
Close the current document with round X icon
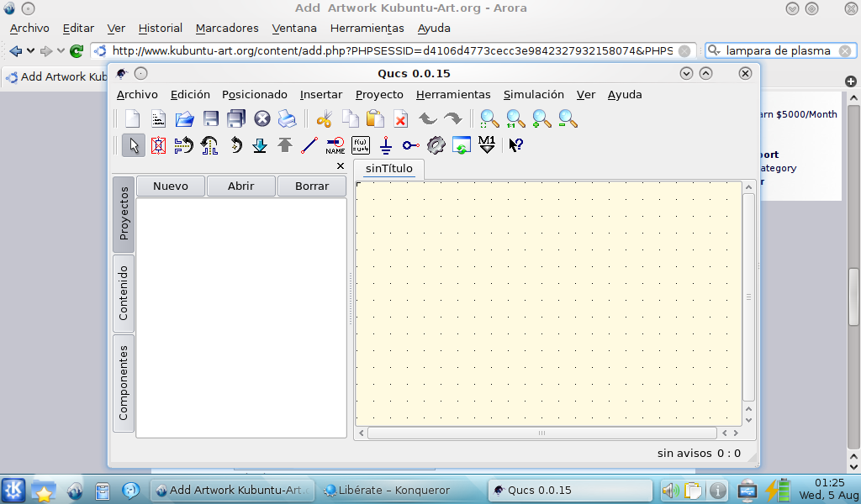[262, 118]
